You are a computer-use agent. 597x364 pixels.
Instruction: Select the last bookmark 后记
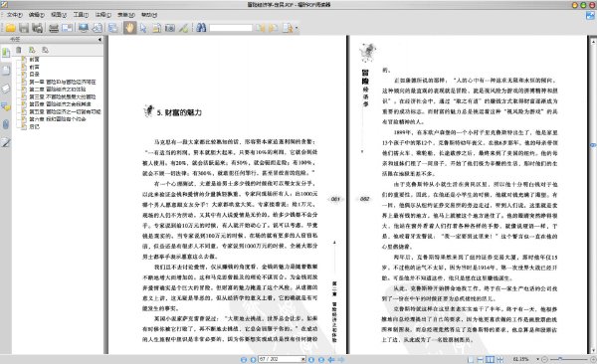(34, 126)
